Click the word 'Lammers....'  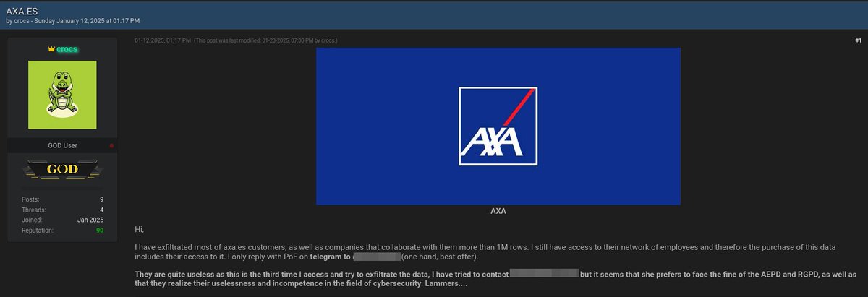coord(448,283)
